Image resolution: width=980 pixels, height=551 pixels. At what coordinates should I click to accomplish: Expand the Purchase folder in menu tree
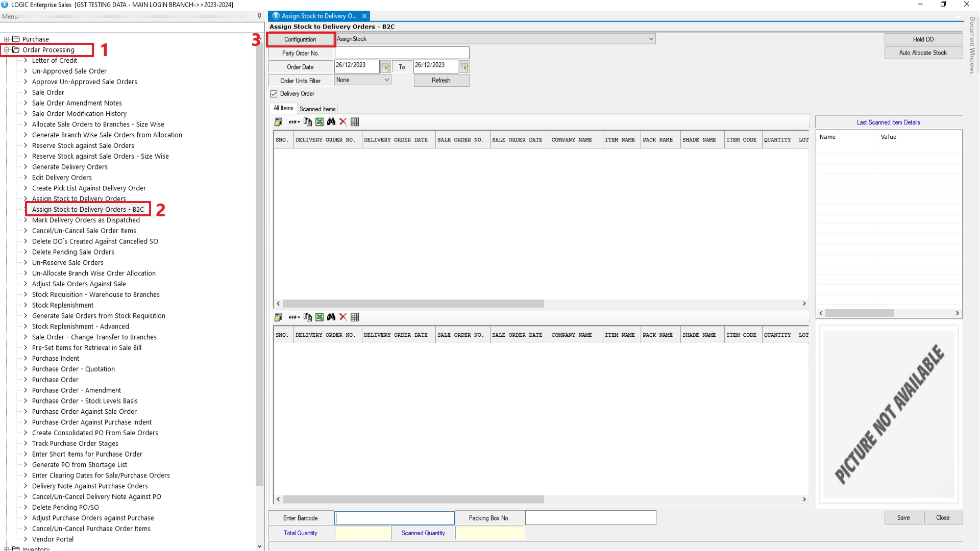[7, 39]
